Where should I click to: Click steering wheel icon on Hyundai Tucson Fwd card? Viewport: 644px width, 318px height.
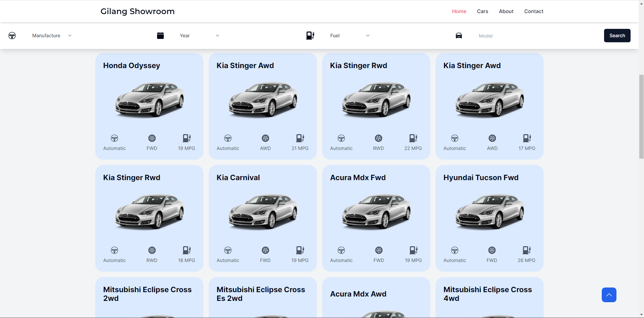click(x=455, y=250)
